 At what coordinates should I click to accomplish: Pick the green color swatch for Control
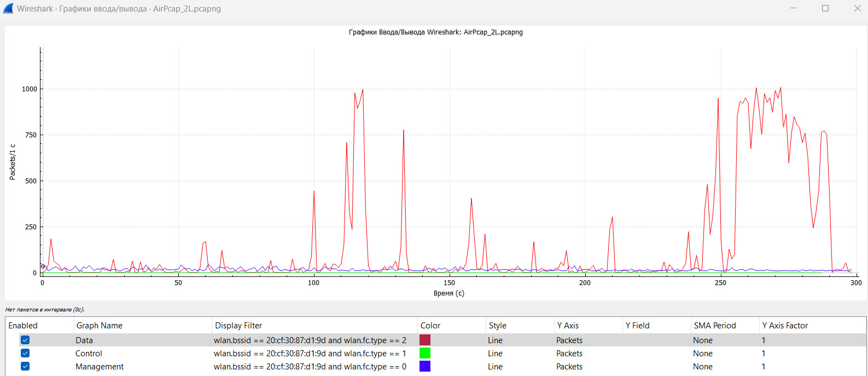(425, 353)
